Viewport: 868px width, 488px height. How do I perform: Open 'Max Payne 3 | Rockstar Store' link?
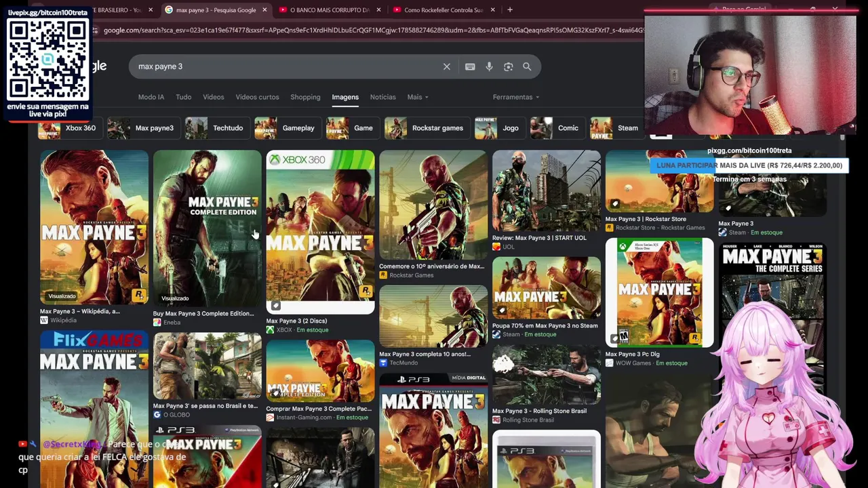click(x=646, y=219)
